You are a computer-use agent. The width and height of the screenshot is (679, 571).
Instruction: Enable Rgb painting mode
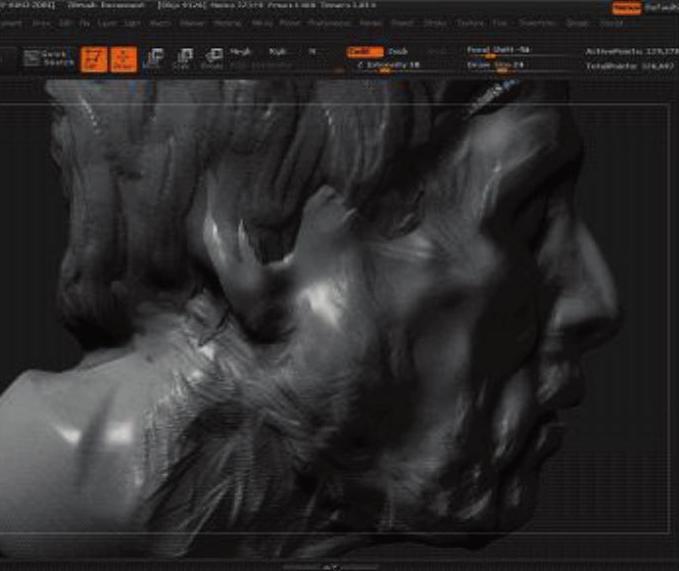coord(278,50)
